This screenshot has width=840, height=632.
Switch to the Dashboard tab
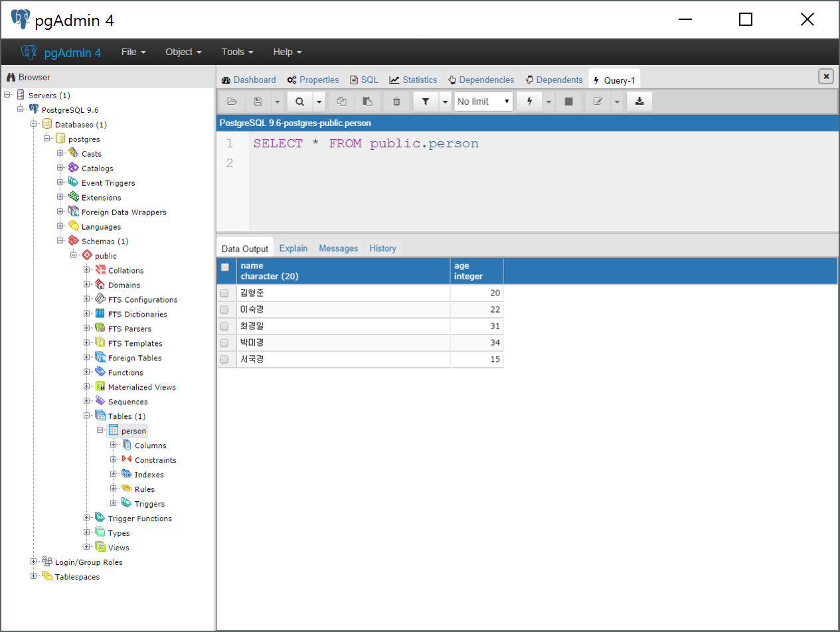pos(249,80)
